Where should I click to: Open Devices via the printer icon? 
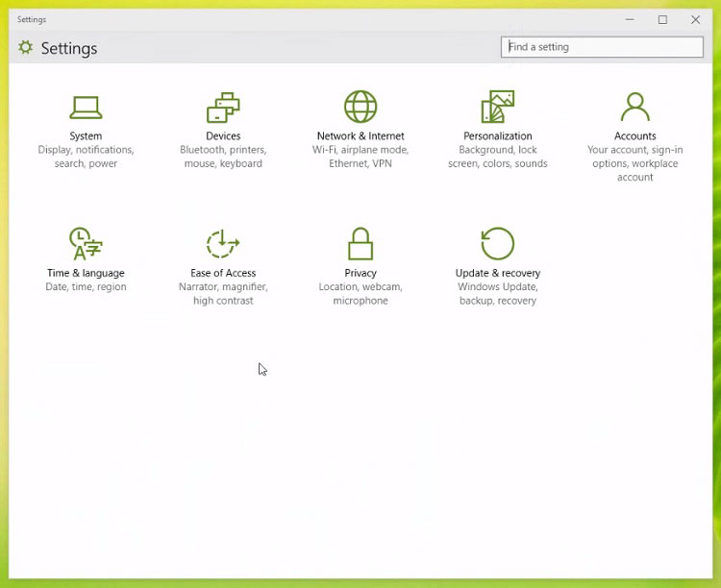223,107
